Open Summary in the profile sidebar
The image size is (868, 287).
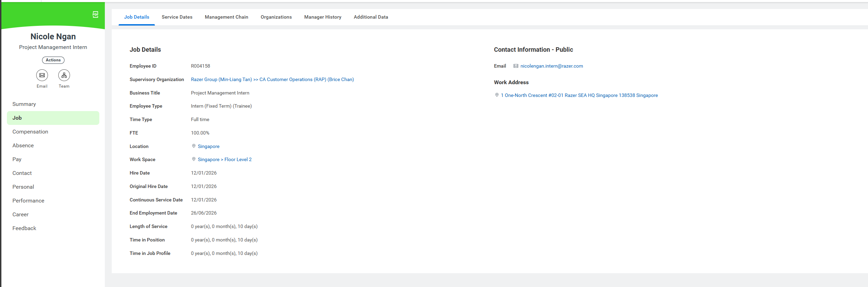tap(53, 104)
